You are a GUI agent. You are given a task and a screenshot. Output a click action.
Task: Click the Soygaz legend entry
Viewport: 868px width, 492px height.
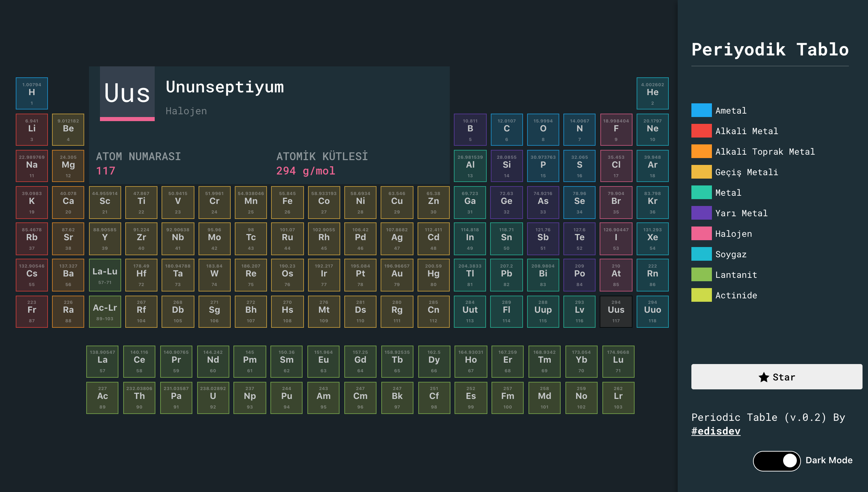[x=731, y=254]
